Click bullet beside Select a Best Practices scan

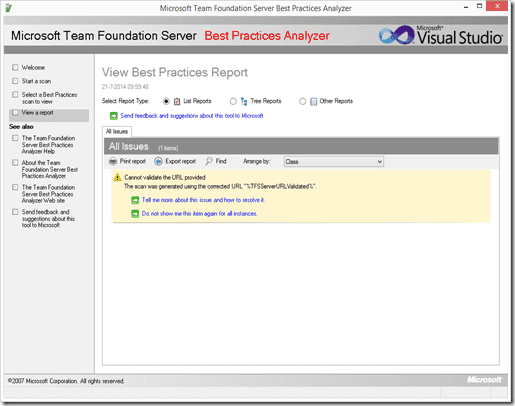15,95
